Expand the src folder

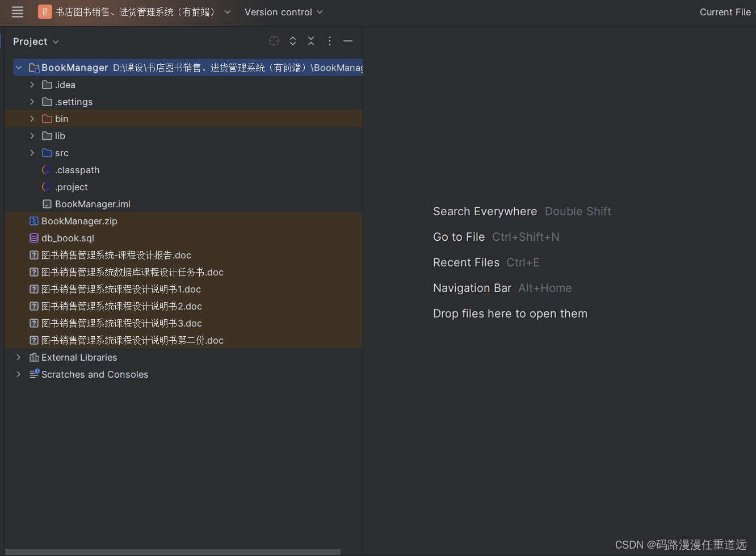coord(32,153)
